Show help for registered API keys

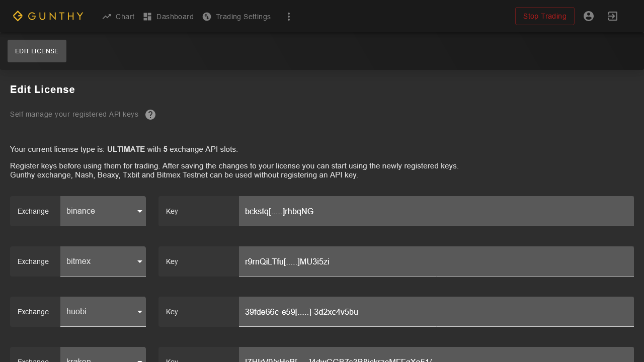[x=150, y=115]
